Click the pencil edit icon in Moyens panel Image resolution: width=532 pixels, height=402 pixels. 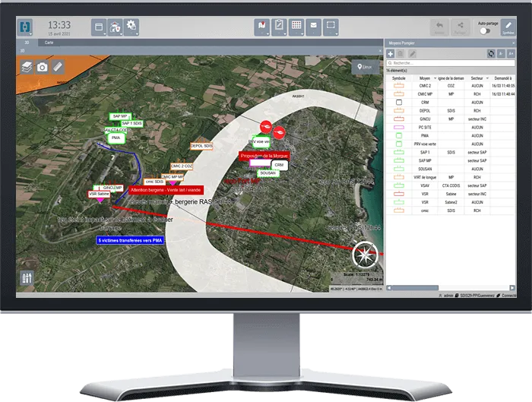point(412,54)
